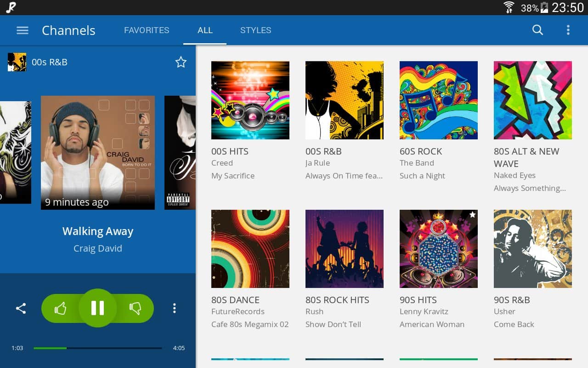
Task: Share the current track
Action: click(21, 308)
